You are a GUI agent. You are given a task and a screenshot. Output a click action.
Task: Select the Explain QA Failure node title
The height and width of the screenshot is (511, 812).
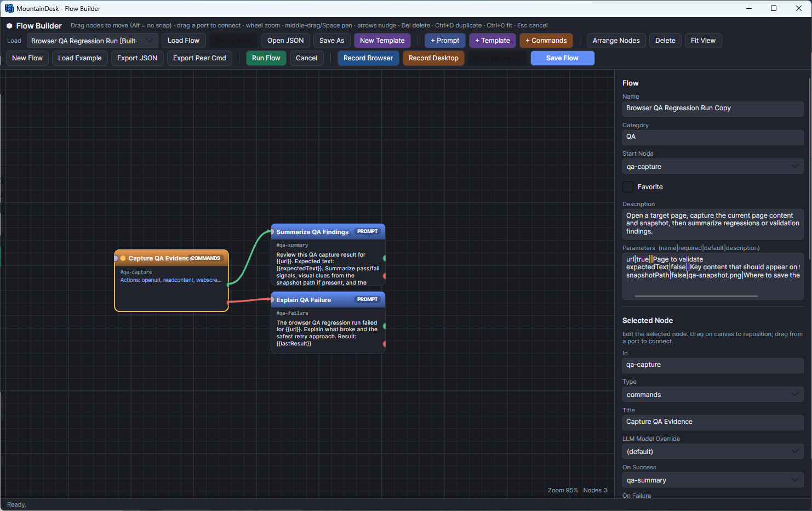[x=304, y=300]
